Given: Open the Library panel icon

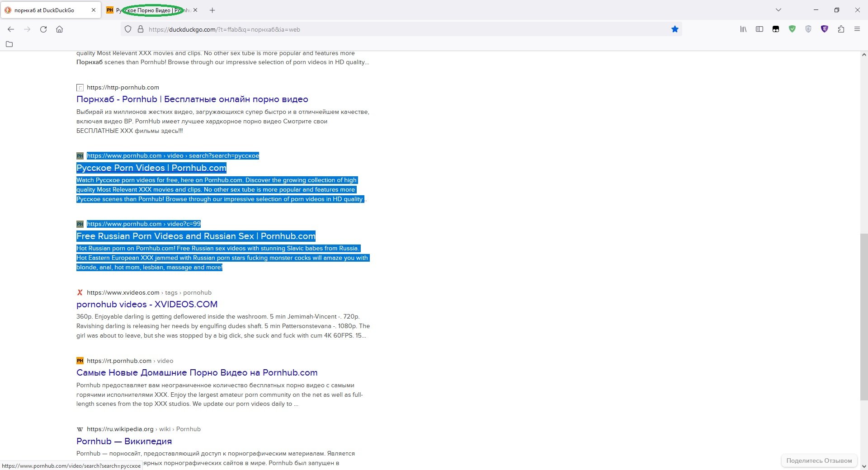Looking at the screenshot, I should [x=743, y=29].
